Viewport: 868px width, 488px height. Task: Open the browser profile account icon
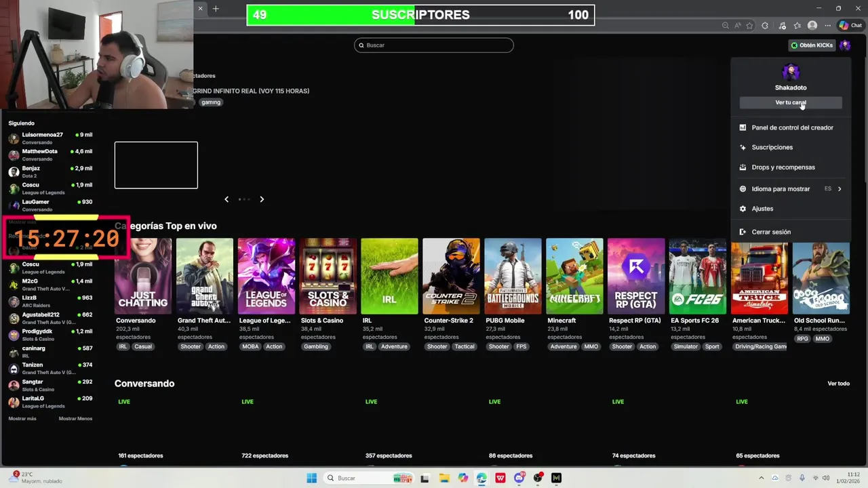(812, 26)
